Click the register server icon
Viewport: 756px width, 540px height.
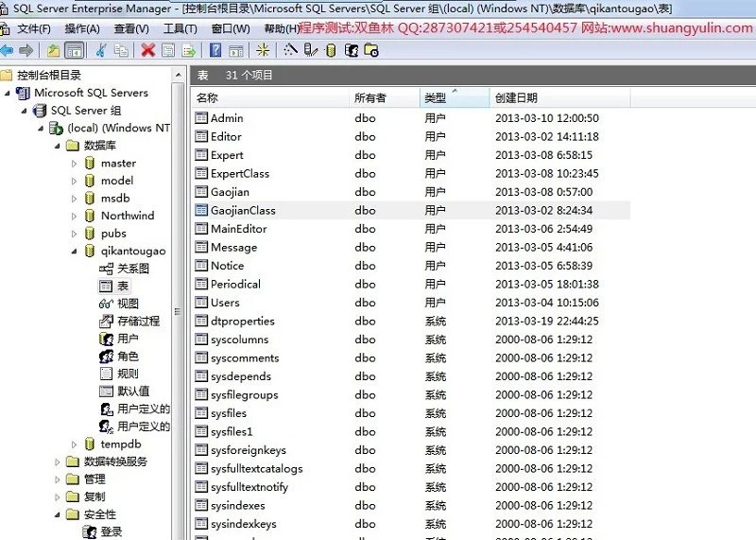pos(311,50)
